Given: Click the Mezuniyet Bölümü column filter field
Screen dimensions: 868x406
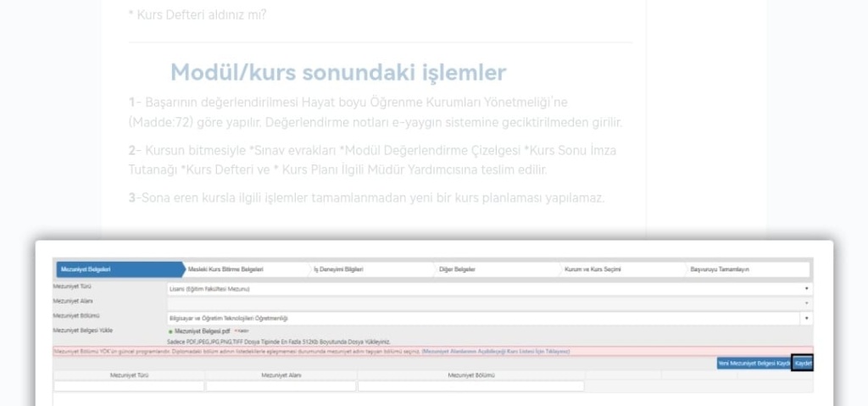Looking at the screenshot, I should [470, 387].
